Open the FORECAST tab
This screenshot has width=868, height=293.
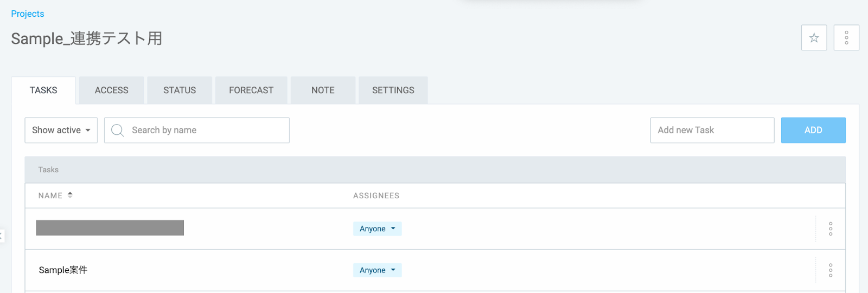[251, 90]
